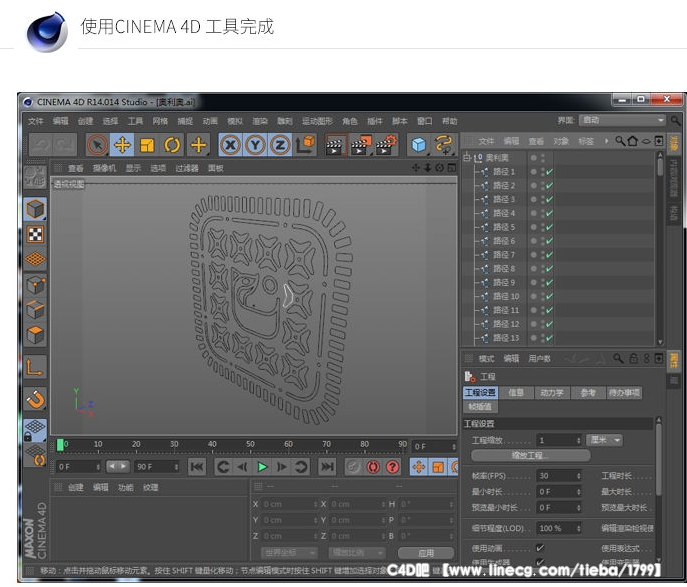This screenshot has height=587, width=687.
Task: Click the home icon in Object Manager
Action: 632,141
